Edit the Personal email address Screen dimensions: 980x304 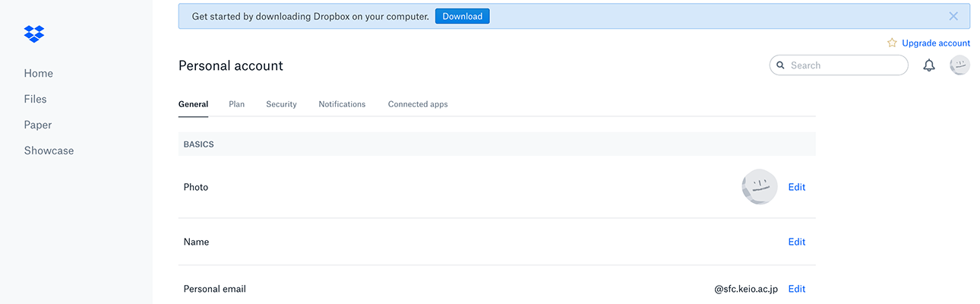tap(796, 289)
